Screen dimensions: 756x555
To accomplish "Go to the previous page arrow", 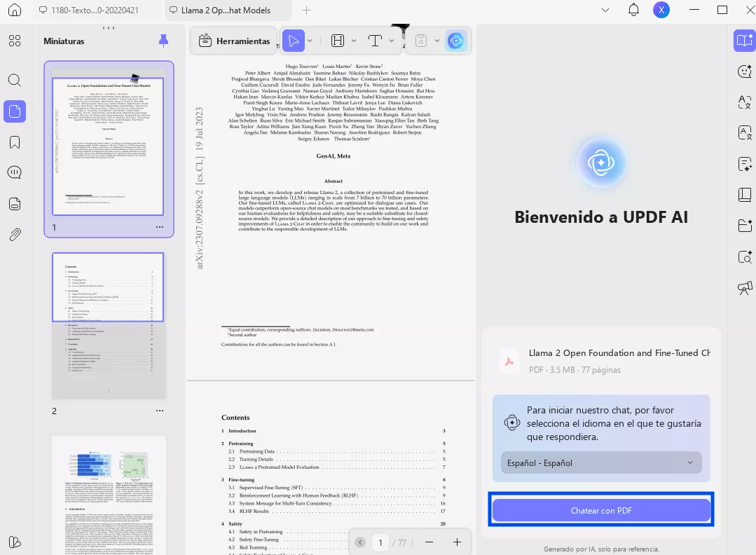I will pyautogui.click(x=359, y=542).
